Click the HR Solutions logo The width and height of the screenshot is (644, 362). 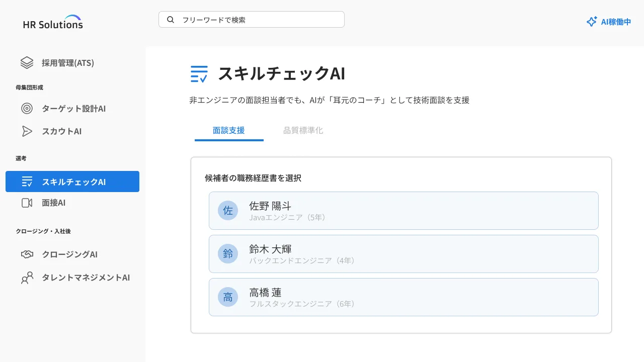53,22
